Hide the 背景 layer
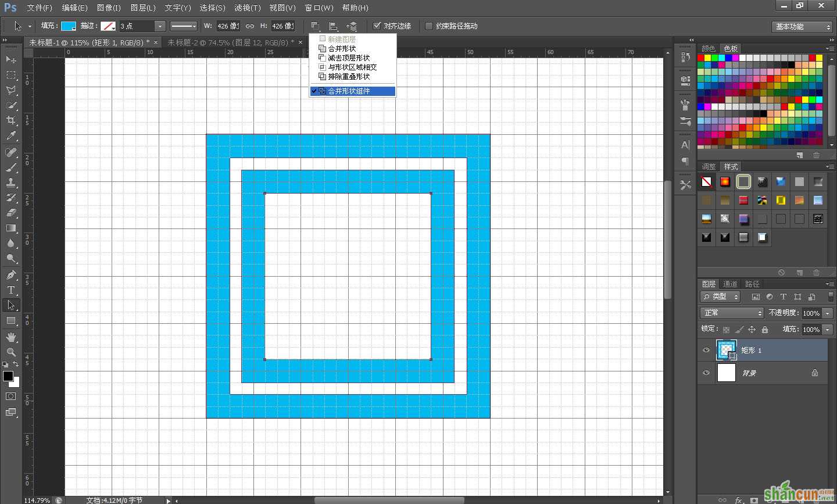 pos(706,373)
